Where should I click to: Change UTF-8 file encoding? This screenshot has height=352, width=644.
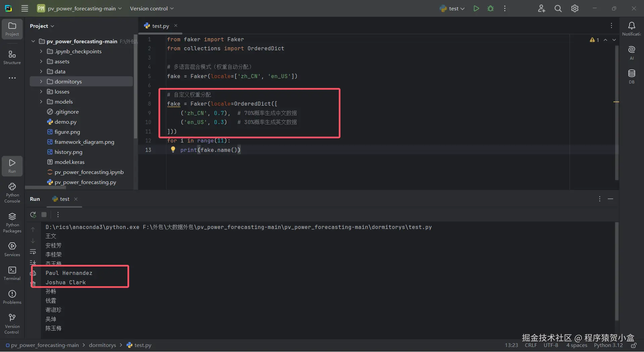(551, 345)
